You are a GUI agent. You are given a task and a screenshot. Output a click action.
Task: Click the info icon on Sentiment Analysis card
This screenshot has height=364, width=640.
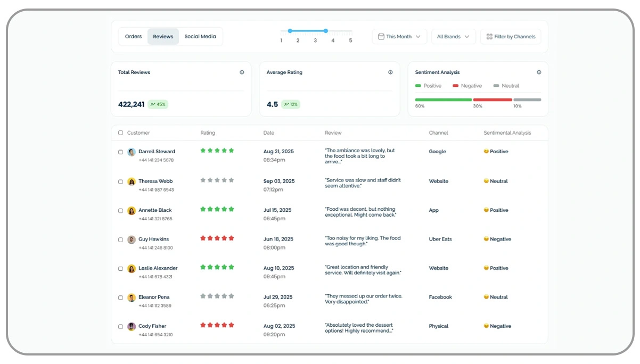(x=539, y=72)
